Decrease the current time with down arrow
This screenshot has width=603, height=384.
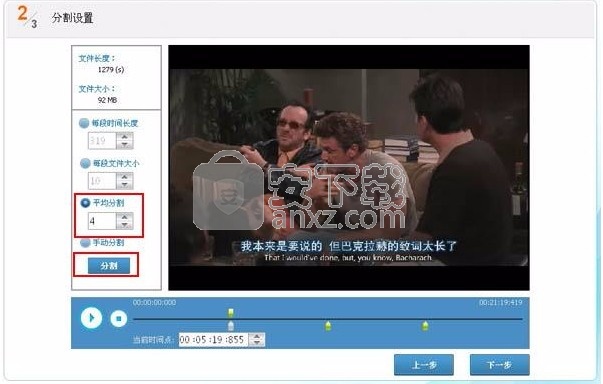(257, 343)
